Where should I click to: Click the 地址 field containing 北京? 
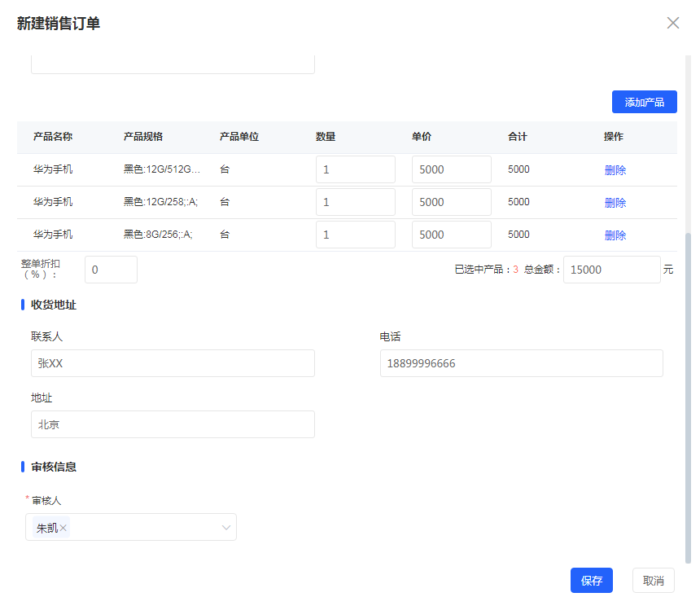click(173, 424)
